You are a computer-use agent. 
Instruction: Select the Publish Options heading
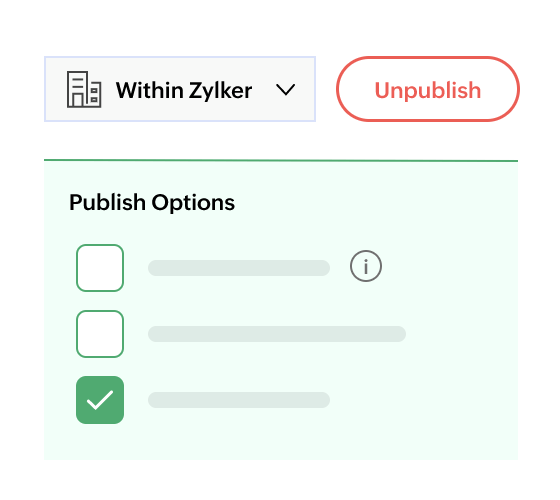[x=152, y=202]
